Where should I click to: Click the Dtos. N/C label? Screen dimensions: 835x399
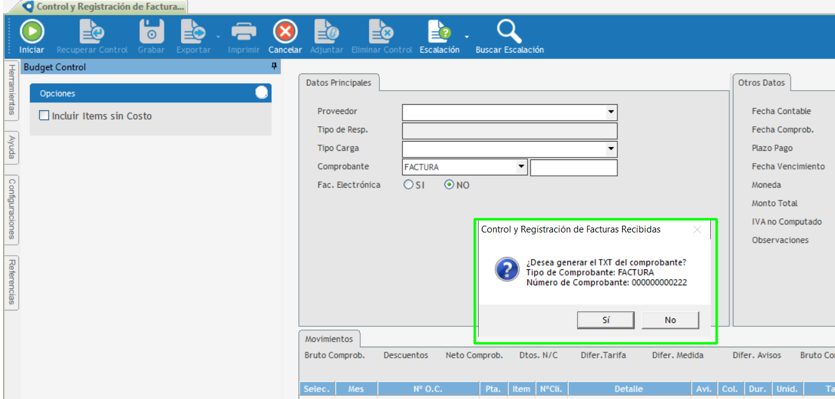(x=538, y=355)
